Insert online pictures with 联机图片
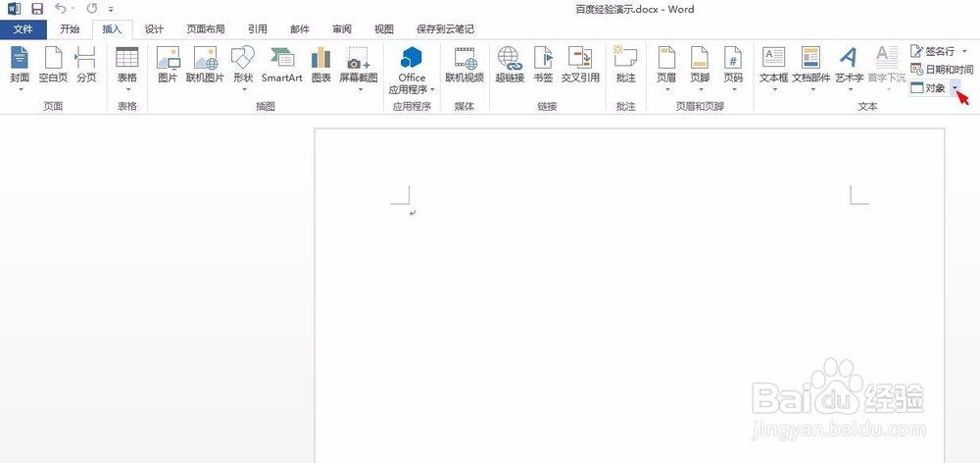980x463 pixels. (205, 65)
